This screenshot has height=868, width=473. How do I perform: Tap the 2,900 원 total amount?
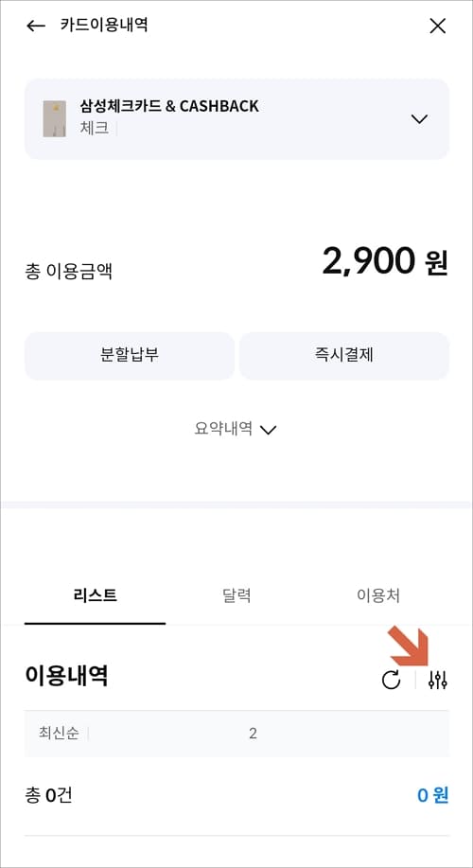[385, 260]
